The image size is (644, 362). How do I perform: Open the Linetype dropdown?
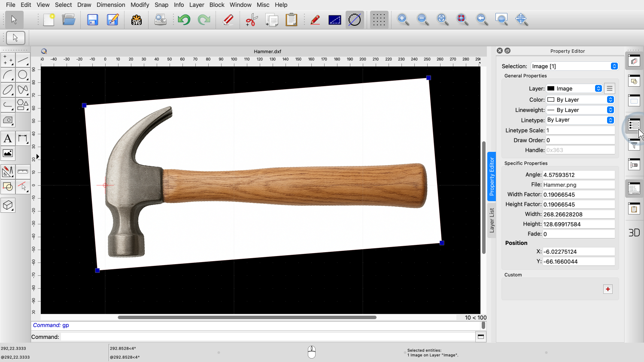point(580,120)
